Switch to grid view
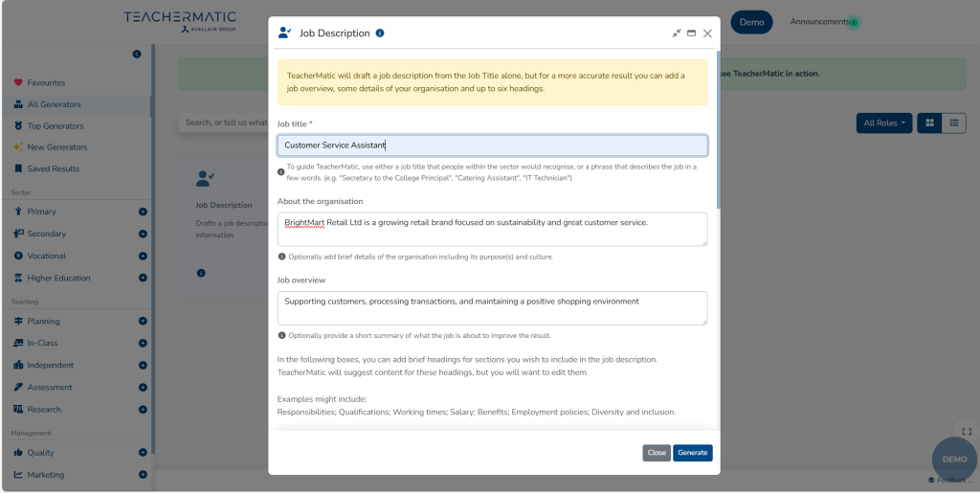The height and width of the screenshot is (493, 980). point(929,123)
